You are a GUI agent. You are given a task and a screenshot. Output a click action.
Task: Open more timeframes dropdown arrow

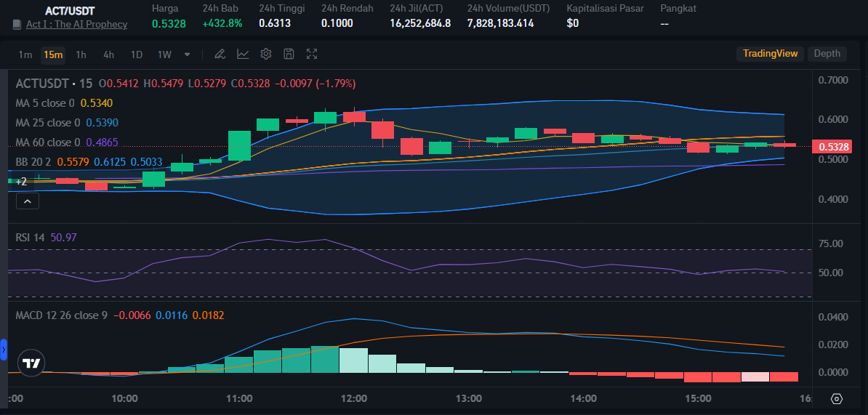click(x=187, y=55)
